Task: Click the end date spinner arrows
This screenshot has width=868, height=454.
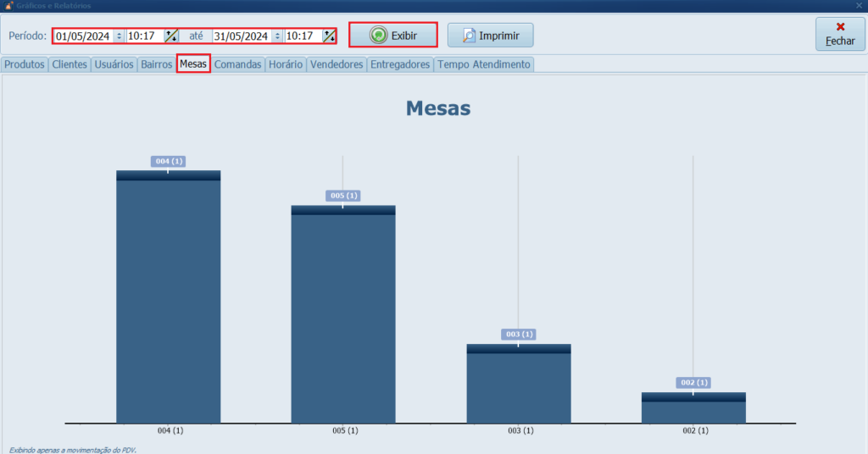Action: (277, 36)
